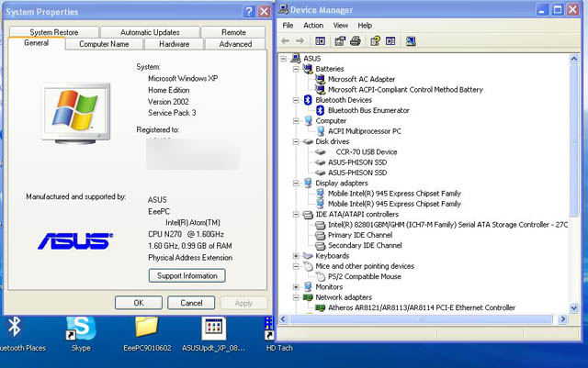This screenshot has width=588, height=368.
Task: Collapse the Disk drives branch
Action: point(296,141)
